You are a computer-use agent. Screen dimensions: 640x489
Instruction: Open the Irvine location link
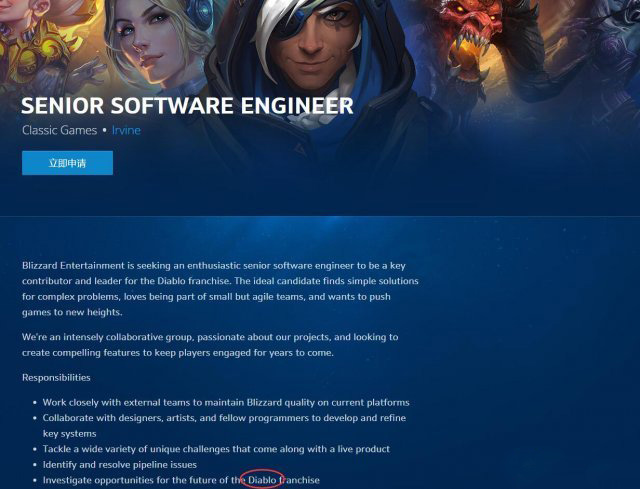[x=126, y=130]
